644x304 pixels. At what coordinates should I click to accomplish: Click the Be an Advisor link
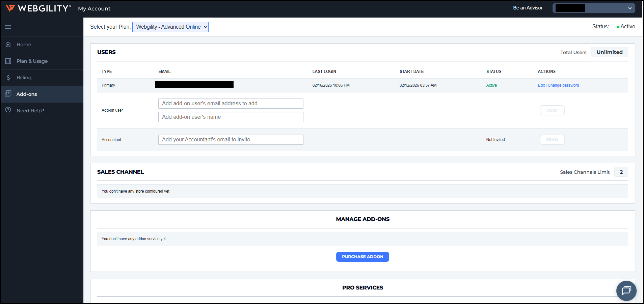coord(528,8)
